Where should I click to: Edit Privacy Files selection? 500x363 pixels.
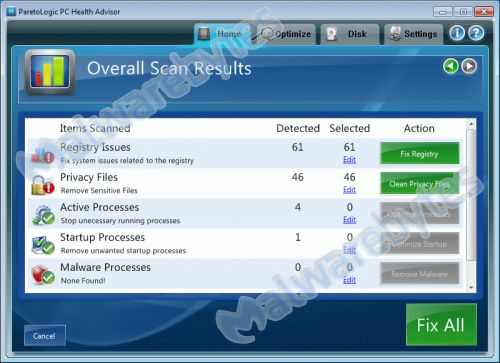point(349,190)
